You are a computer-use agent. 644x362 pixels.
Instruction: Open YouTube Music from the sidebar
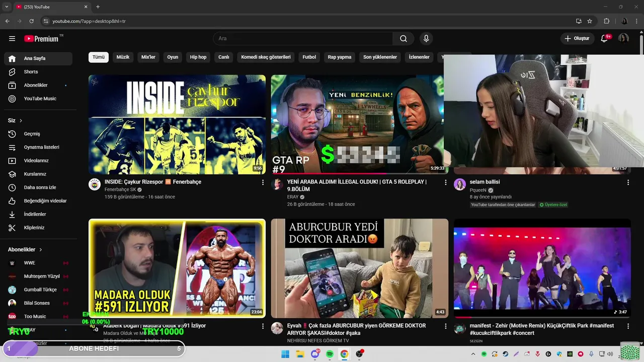coord(38,99)
